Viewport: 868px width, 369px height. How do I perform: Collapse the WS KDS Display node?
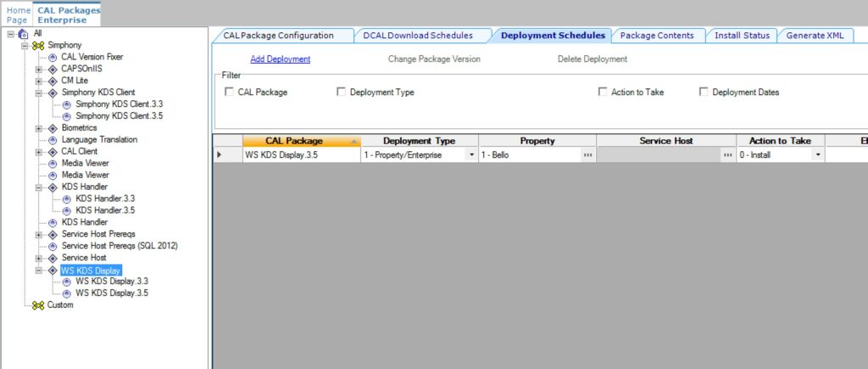[39, 271]
